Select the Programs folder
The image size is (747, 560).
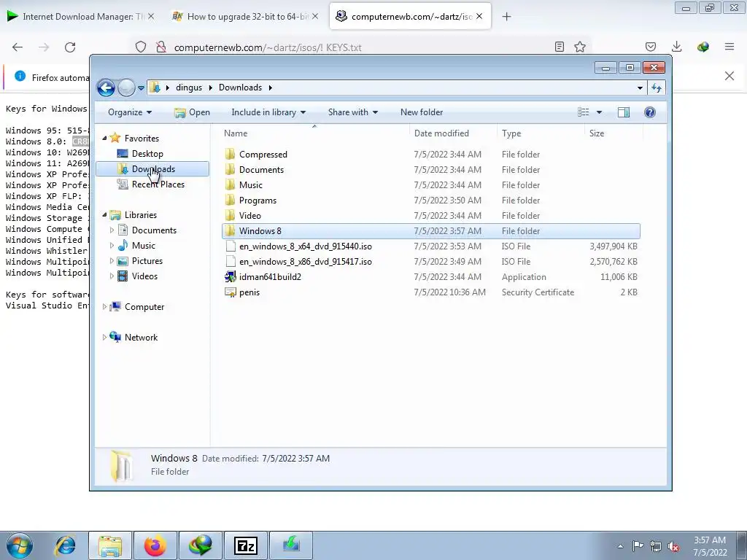pyautogui.click(x=431, y=200)
